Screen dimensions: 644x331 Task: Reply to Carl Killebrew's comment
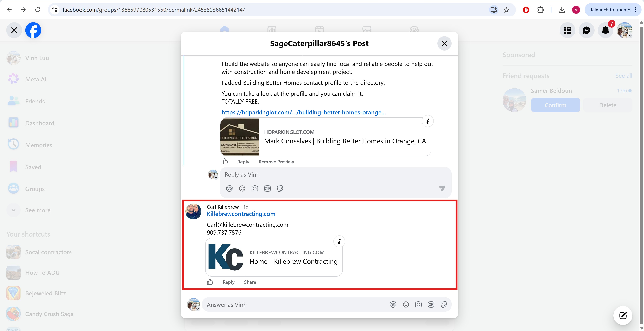tap(228, 282)
